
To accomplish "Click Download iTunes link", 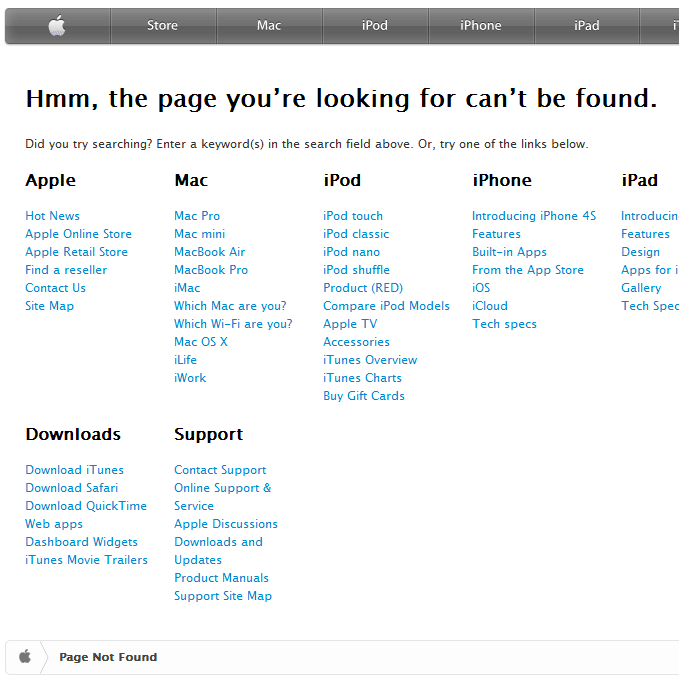I will (74, 470).
